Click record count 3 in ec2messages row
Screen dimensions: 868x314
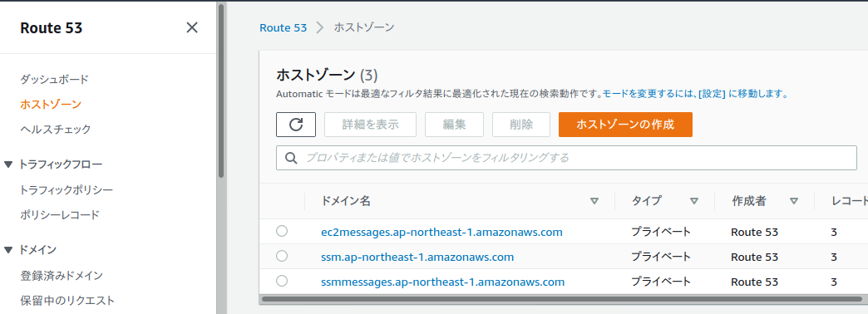pos(834,233)
